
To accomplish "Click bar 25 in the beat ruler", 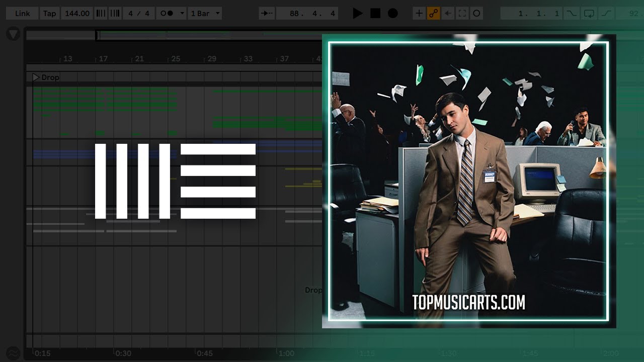I will click(176, 59).
